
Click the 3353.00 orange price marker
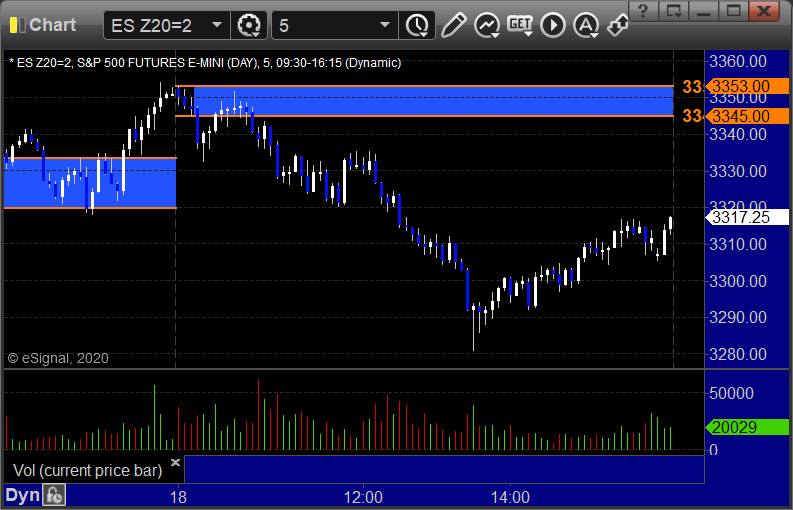point(746,87)
